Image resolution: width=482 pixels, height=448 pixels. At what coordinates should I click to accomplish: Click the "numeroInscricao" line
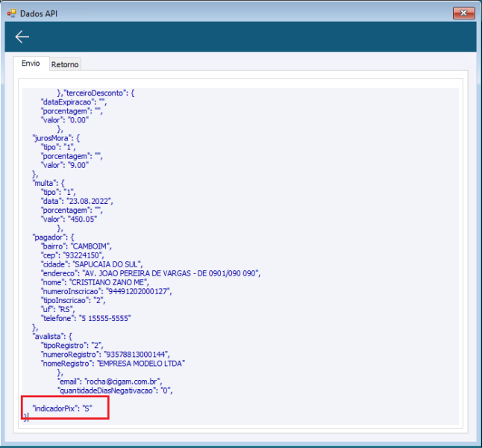(x=107, y=291)
